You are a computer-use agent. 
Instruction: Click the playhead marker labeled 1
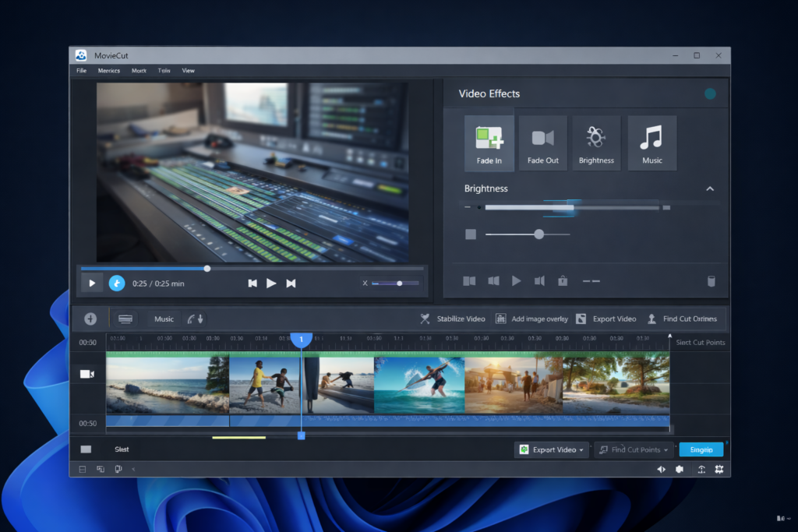tap(302, 340)
